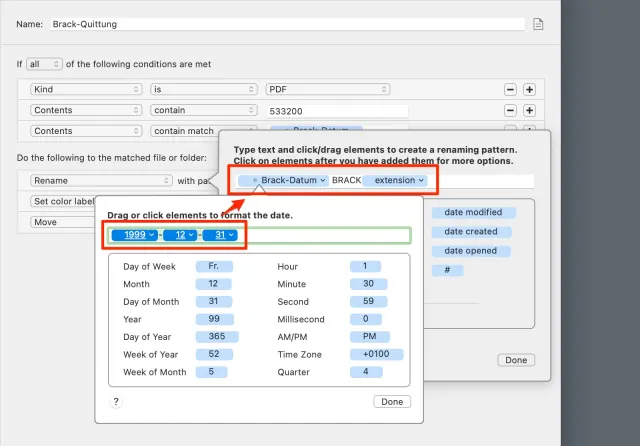This screenshot has width=640, height=446.
Task: Remove the Kind is PDF condition row
Action: point(510,89)
